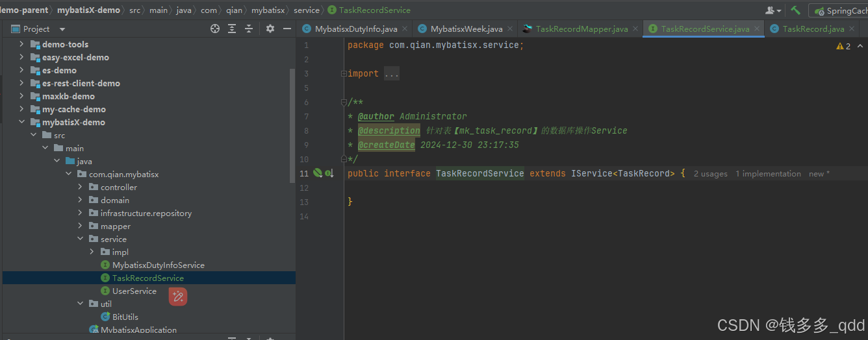
Task: Click the implementation gutter icon on line 11
Action: click(329, 173)
